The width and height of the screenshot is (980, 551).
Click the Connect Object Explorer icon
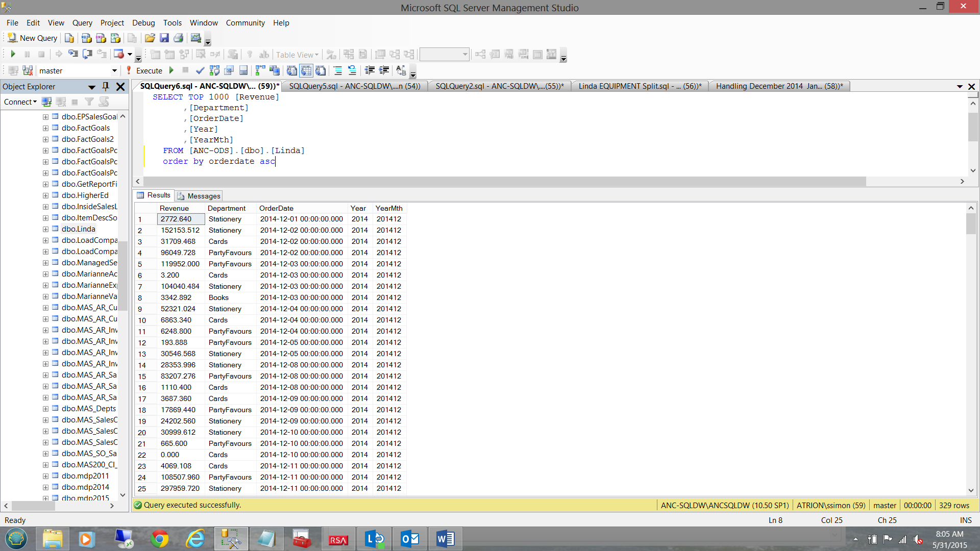click(x=46, y=102)
